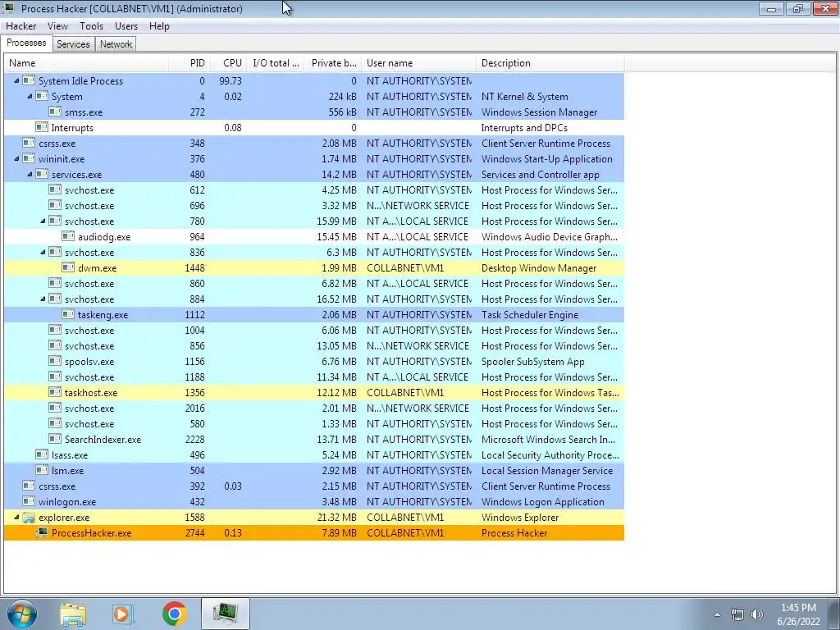
Task: Click the volume speaker tray icon
Action: click(756, 614)
